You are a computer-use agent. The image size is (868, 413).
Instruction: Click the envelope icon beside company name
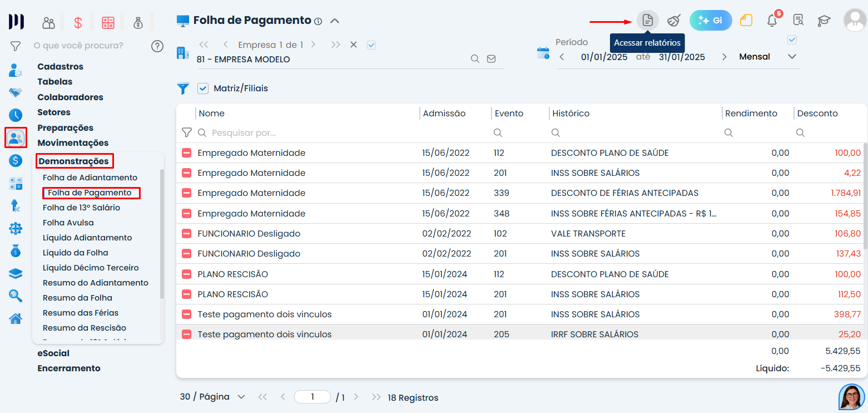pyautogui.click(x=491, y=59)
